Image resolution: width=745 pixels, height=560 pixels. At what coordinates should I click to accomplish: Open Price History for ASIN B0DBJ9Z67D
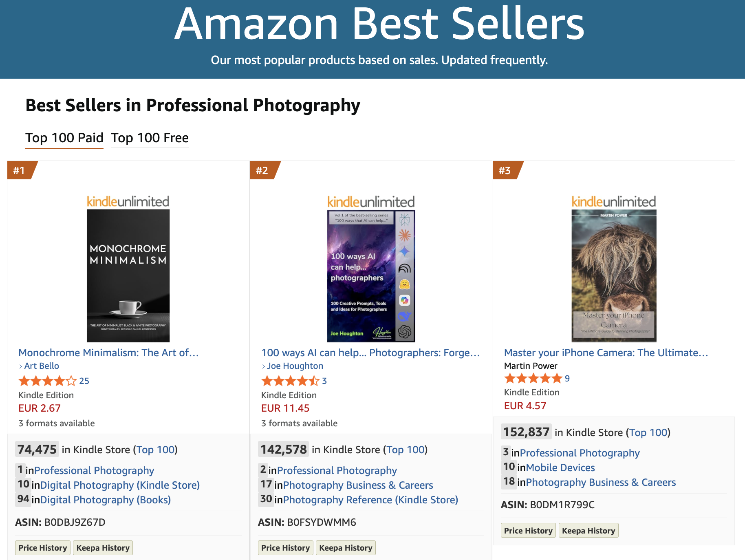click(x=43, y=548)
